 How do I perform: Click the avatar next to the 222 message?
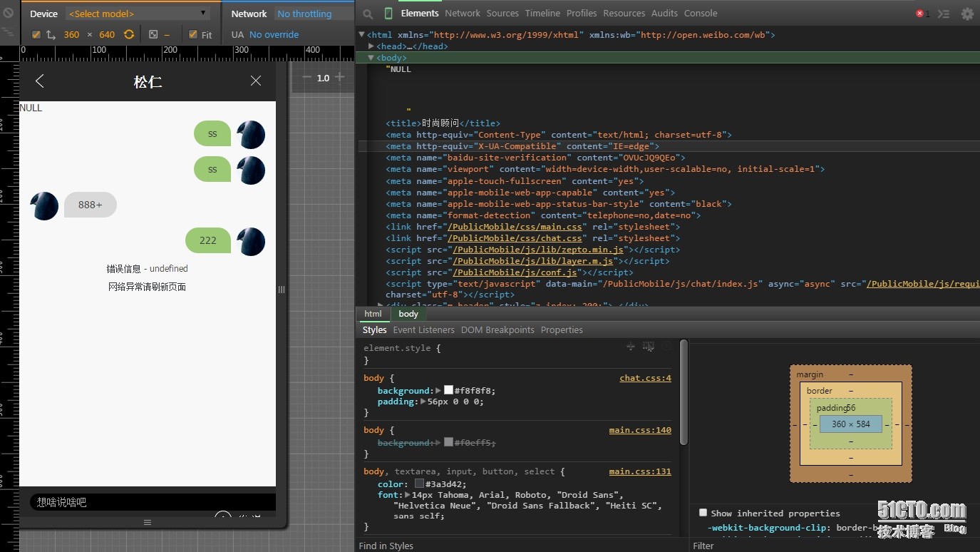click(251, 241)
